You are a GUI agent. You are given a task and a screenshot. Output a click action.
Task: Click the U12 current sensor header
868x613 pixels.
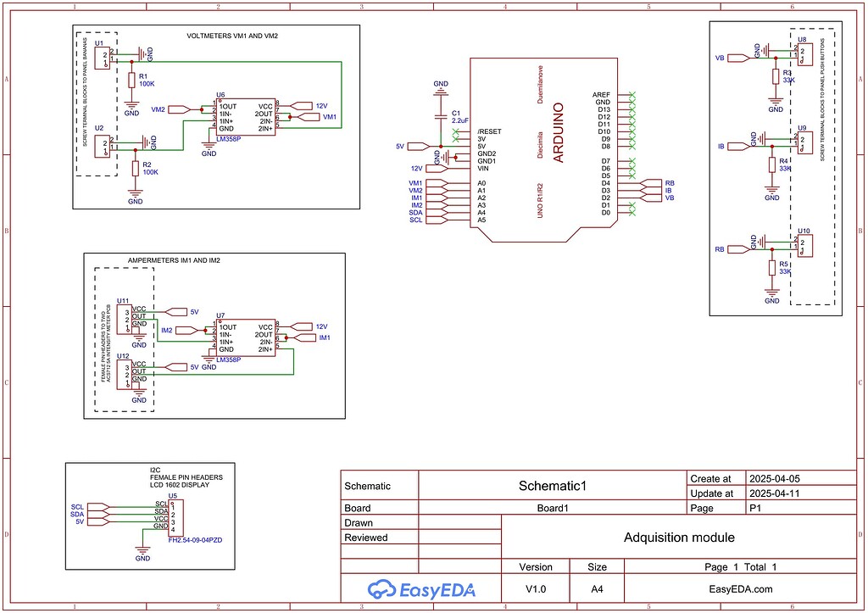[x=125, y=375]
